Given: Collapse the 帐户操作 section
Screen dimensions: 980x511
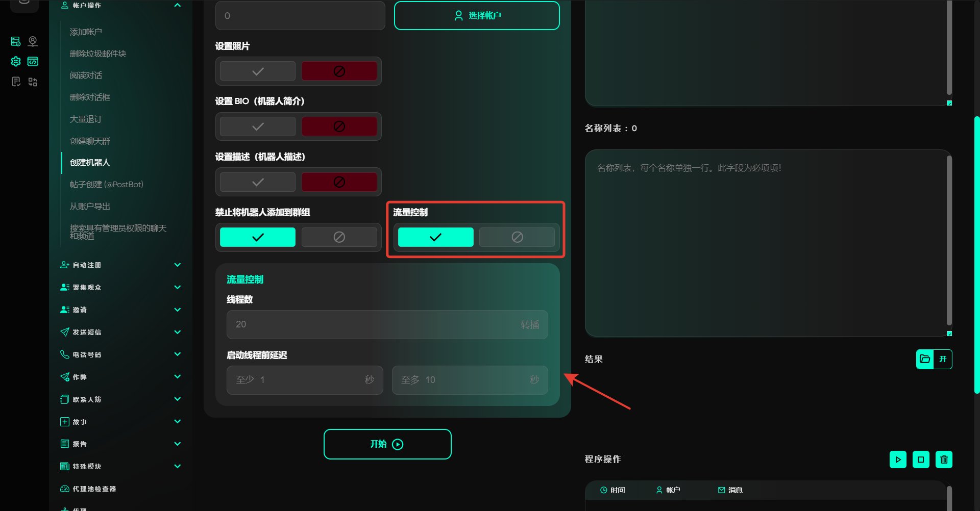Looking at the screenshot, I should 177,6.
